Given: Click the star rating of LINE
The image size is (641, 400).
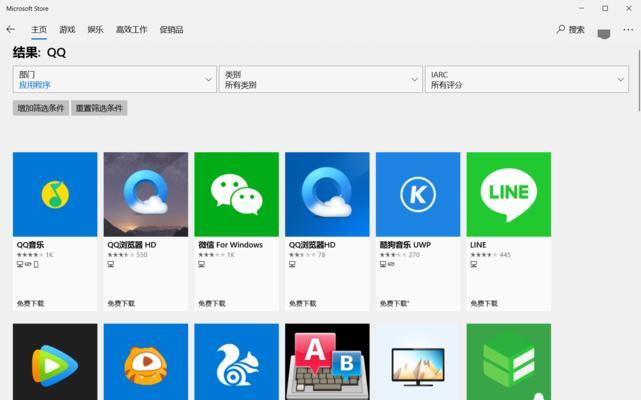Looking at the screenshot, I should (484, 255).
